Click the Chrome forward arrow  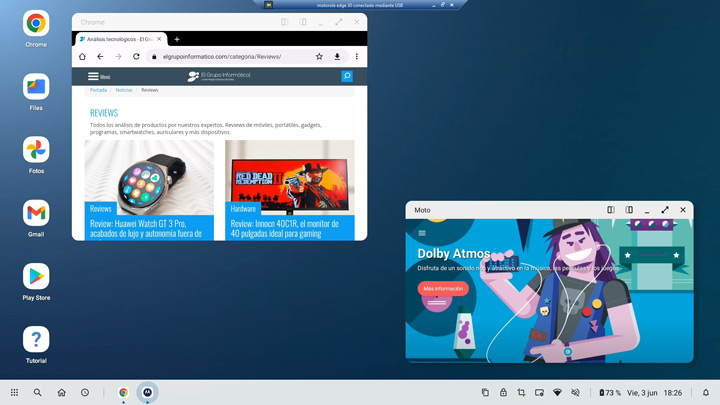pos(118,56)
